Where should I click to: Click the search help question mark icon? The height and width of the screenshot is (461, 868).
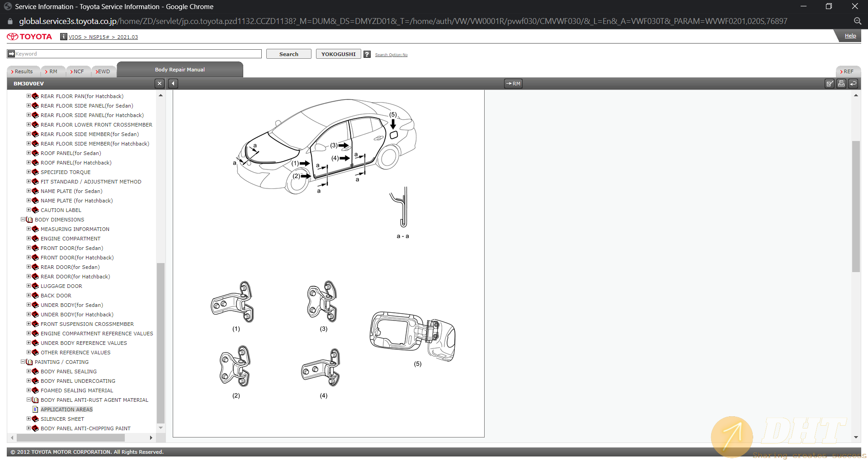pos(367,54)
